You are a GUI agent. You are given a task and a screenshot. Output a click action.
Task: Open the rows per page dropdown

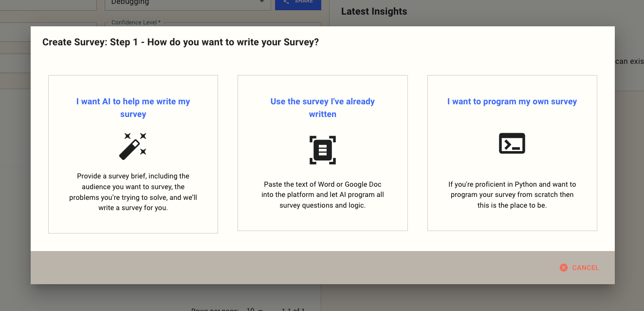[x=254, y=309]
